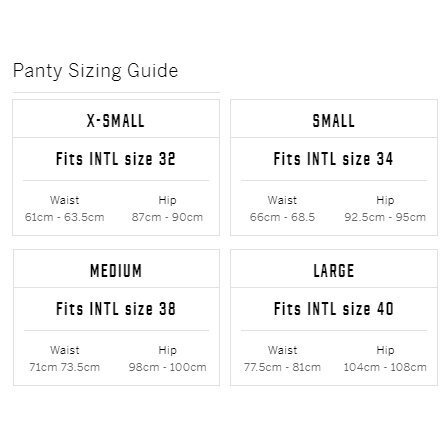Click the X-Small waist value 61cm - 63.5cm
446x446 pixels.
65,217
